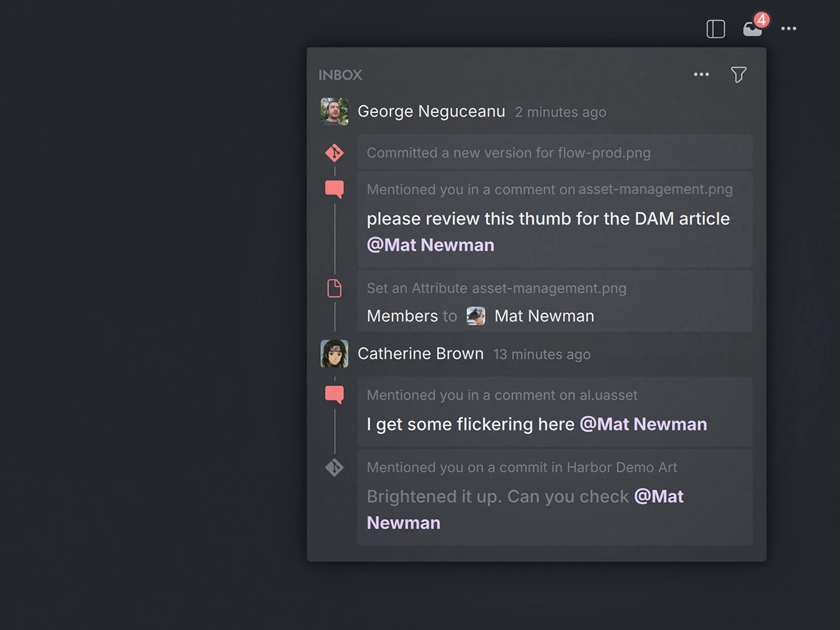
Task: Toggle the sidebar panel icon
Action: pos(715,29)
